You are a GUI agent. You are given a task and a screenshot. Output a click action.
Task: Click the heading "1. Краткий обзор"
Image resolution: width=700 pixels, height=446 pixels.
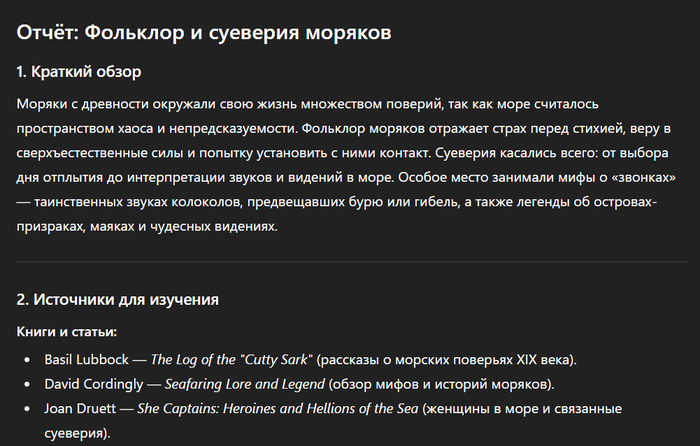tap(80, 72)
